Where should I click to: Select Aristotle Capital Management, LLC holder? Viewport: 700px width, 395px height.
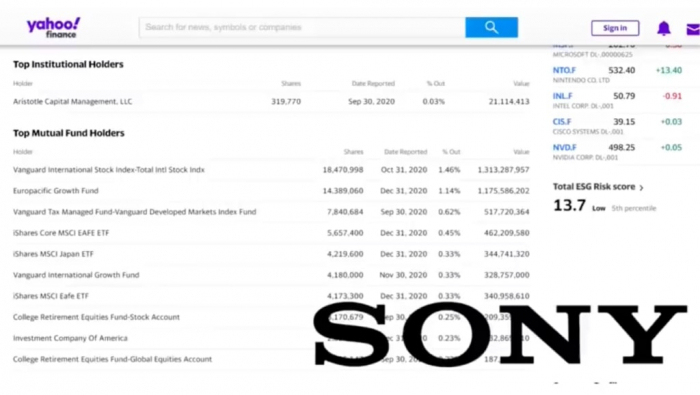[x=72, y=101]
